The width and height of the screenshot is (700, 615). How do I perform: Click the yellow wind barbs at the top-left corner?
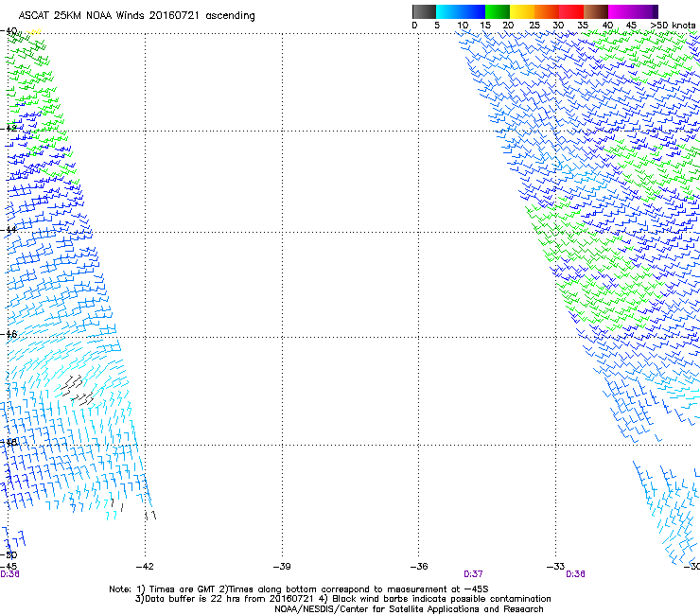coord(34,32)
